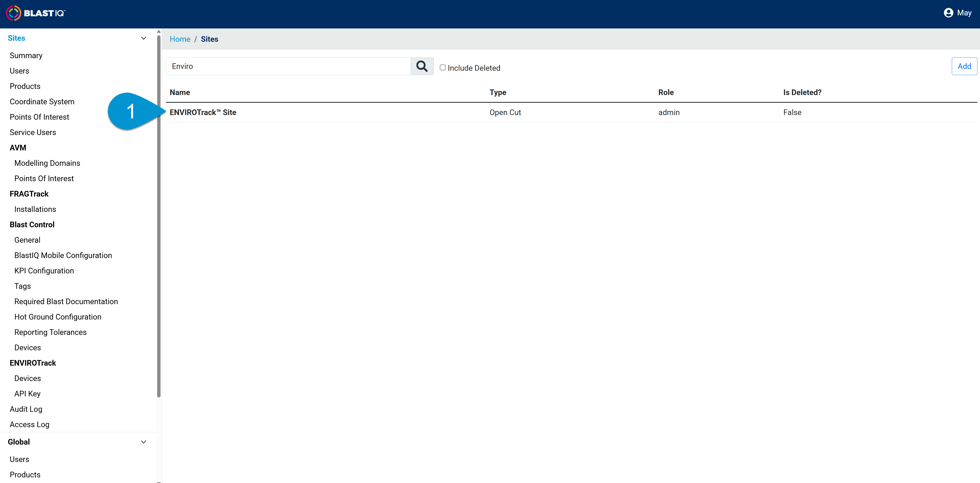Click the sidebar vertical scrollbar thumb
The height and width of the screenshot is (483, 980).
(x=159, y=216)
